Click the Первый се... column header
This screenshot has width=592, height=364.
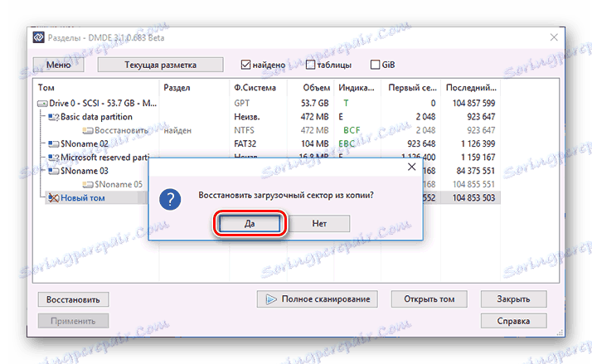coord(411,88)
